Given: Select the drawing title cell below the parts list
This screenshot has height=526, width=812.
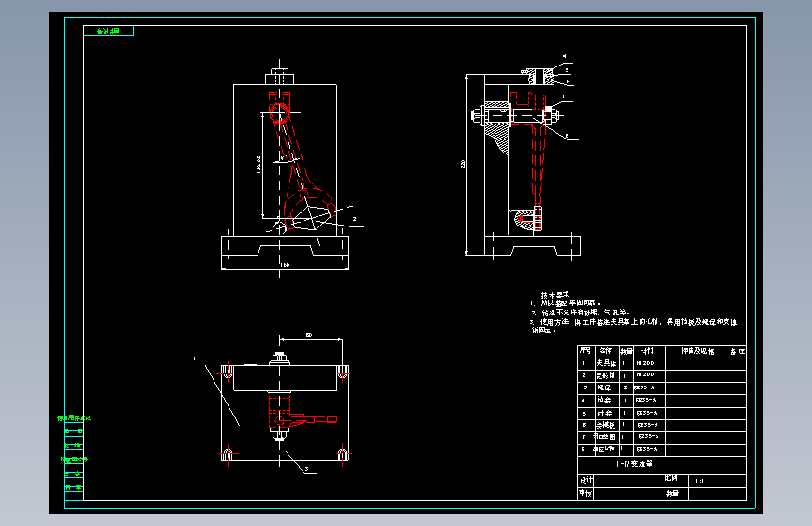Looking at the screenshot, I should [x=662, y=464].
